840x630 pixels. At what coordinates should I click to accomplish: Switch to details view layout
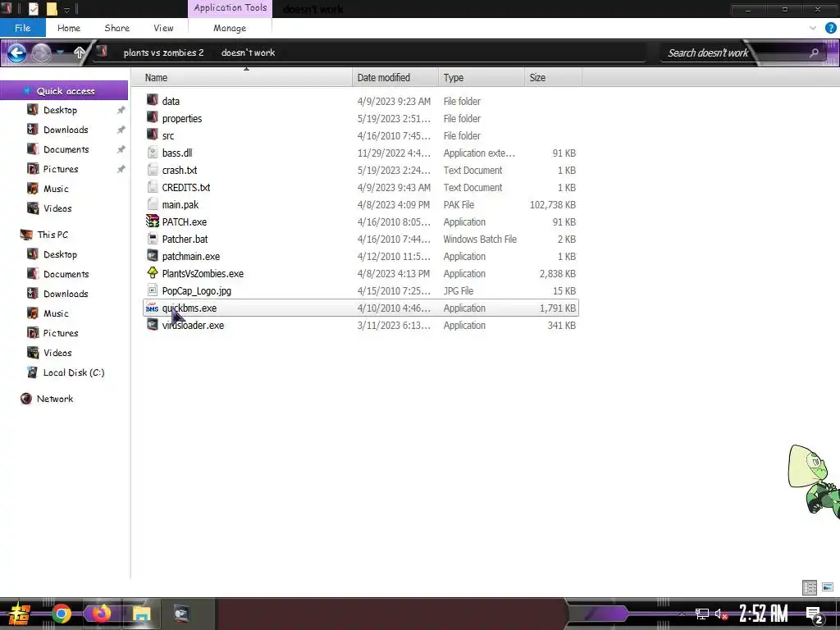pos(810,587)
